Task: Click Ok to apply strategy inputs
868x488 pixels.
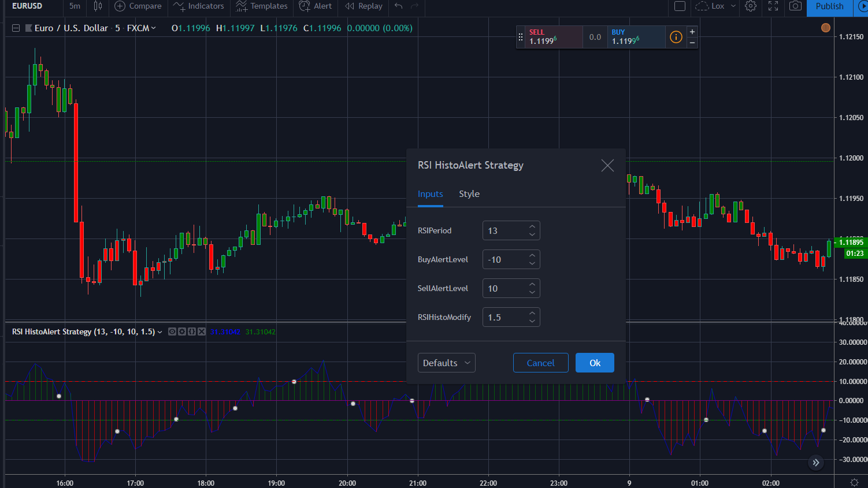Action: [595, 363]
